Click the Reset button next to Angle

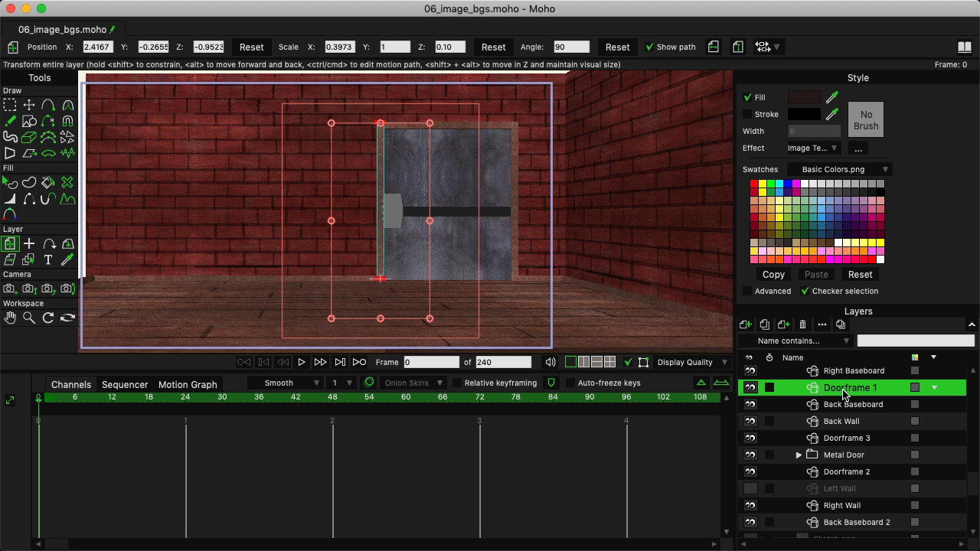(x=617, y=47)
